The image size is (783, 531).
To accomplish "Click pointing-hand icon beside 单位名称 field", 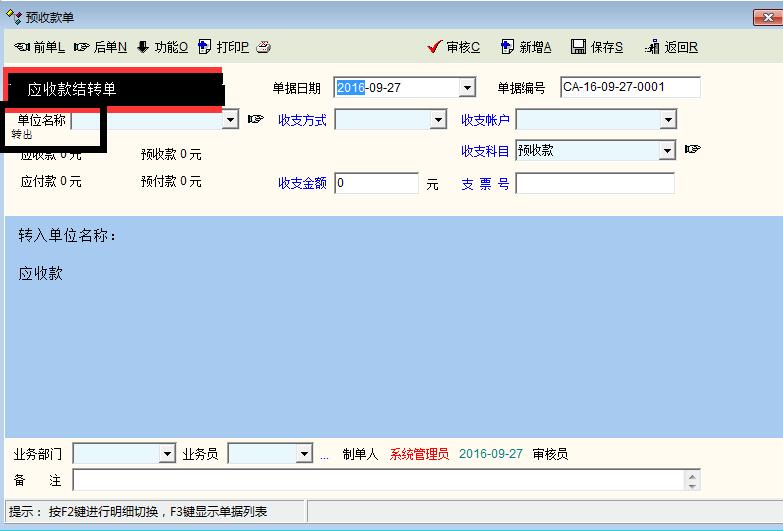I will coord(256,120).
